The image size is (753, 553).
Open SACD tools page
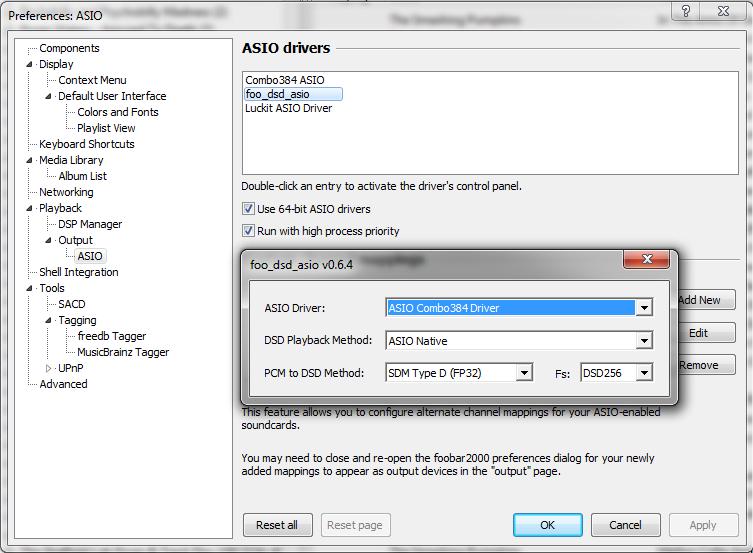(72, 304)
